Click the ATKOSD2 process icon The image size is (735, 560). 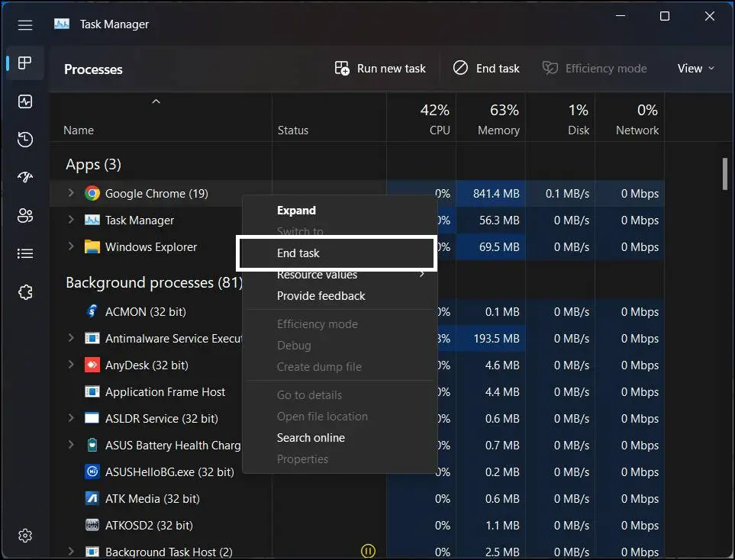tap(92, 526)
